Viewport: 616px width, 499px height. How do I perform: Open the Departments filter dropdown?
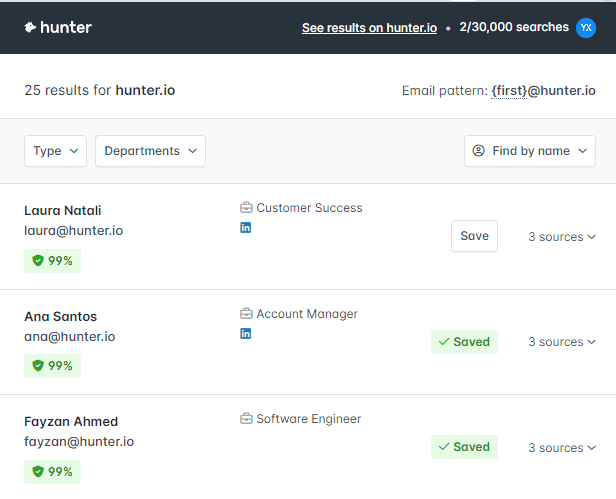coord(150,151)
